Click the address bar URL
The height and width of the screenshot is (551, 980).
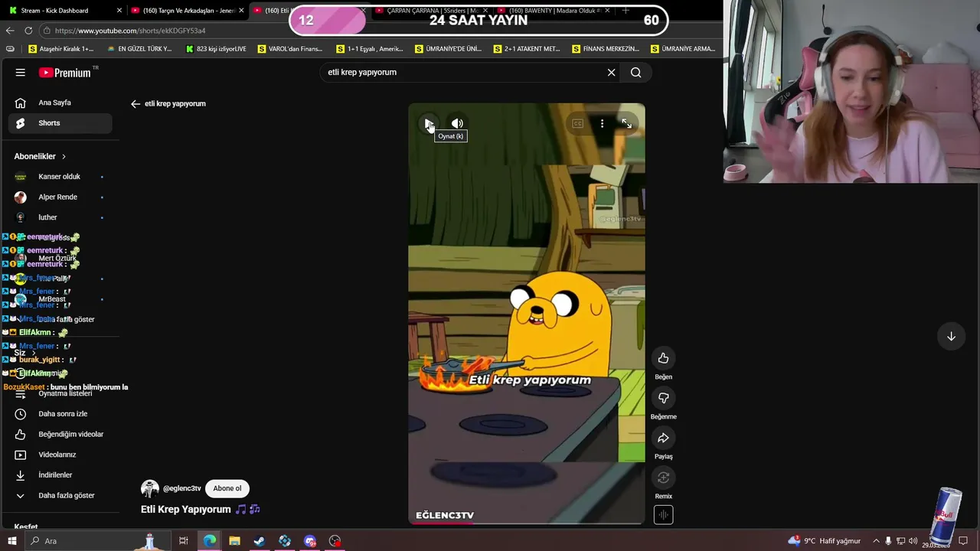tap(130, 31)
